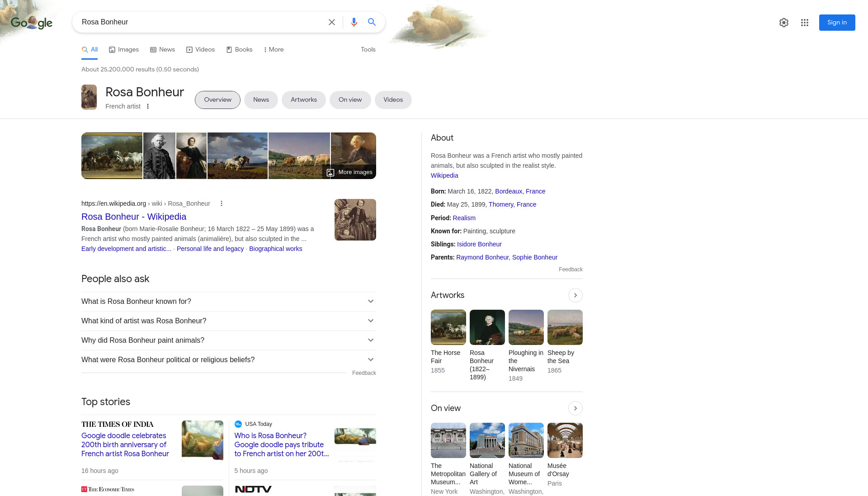Select the On view chip
Image resolution: width=868 pixels, height=496 pixels.
[x=350, y=100]
